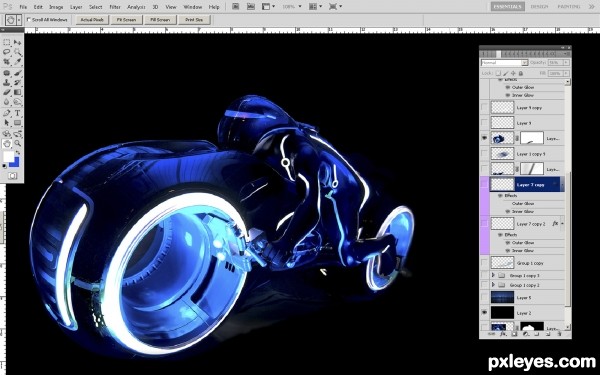Select the Zoom tool in toolbox
Screen dimensions: 600x375
[x=18, y=143]
